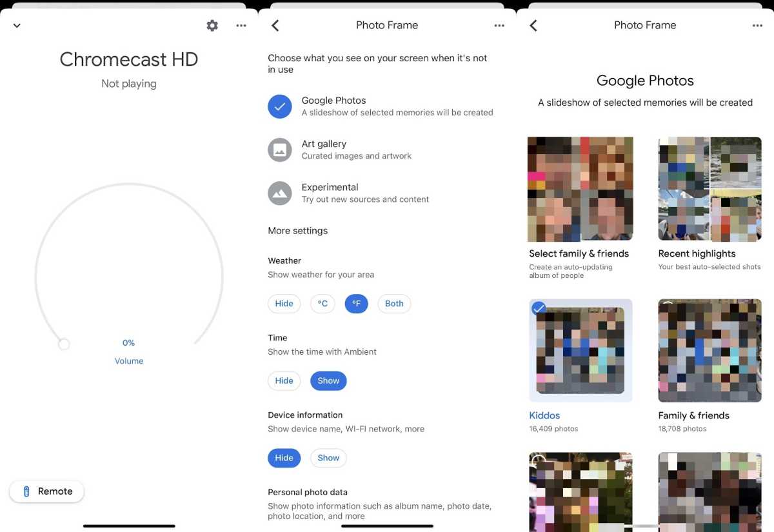Viewport: 774px width, 532px height.
Task: Deselect the Kiddos album checkmark
Action: coord(539,308)
